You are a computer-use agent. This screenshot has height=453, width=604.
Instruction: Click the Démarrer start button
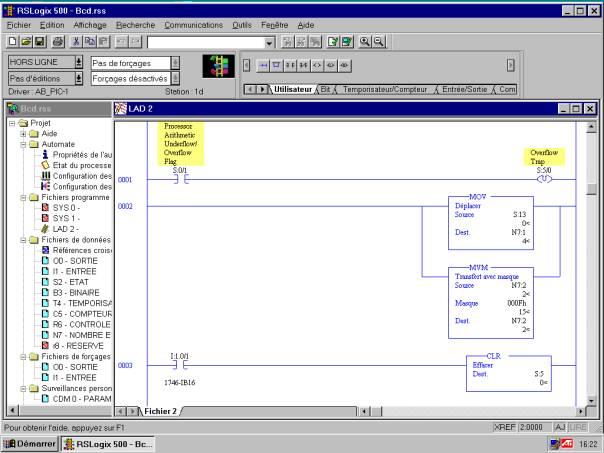point(30,444)
